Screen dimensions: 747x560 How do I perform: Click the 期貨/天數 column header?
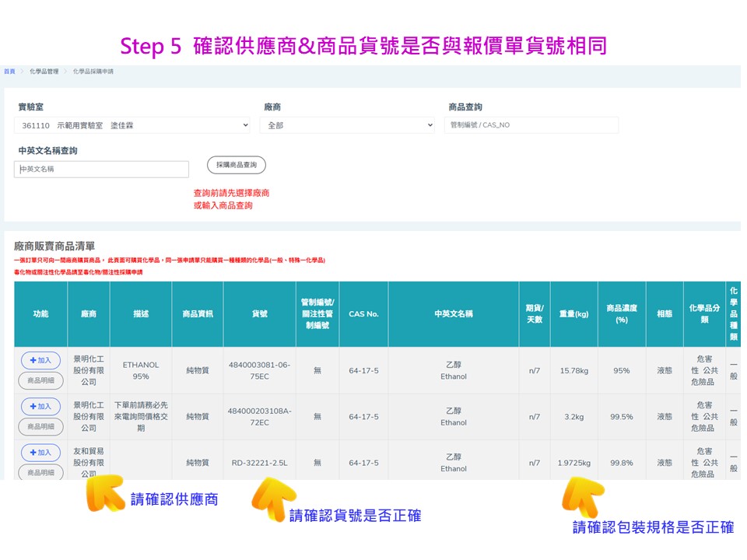pyautogui.click(x=535, y=313)
